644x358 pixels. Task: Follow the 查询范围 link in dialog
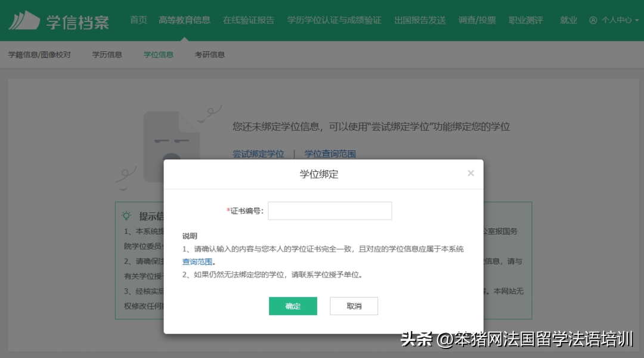(x=197, y=262)
